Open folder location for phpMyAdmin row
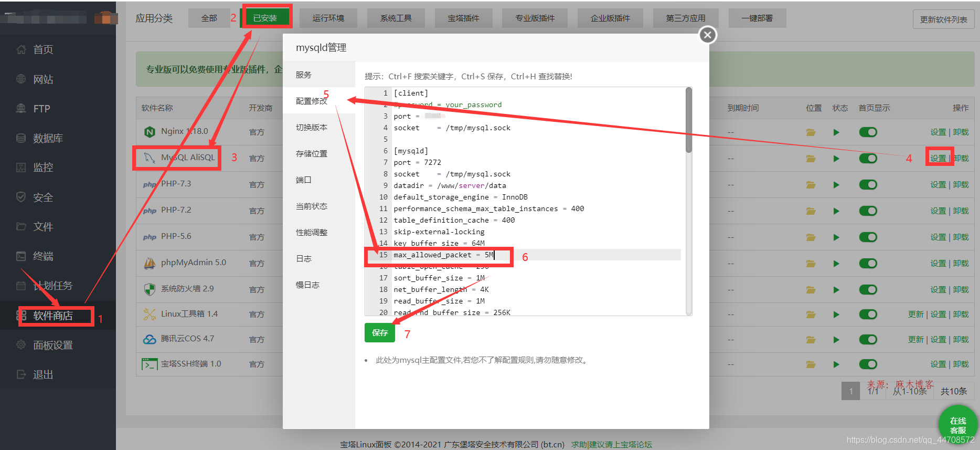The image size is (980, 450). point(811,264)
